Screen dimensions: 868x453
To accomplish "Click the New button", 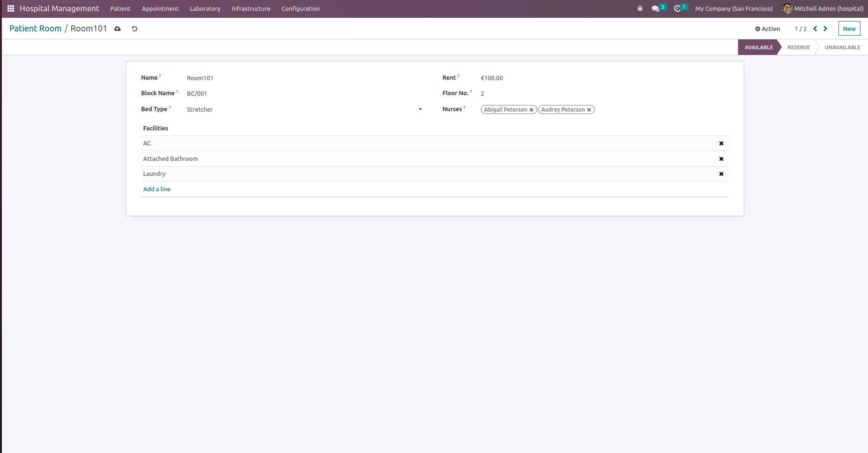I will (849, 29).
